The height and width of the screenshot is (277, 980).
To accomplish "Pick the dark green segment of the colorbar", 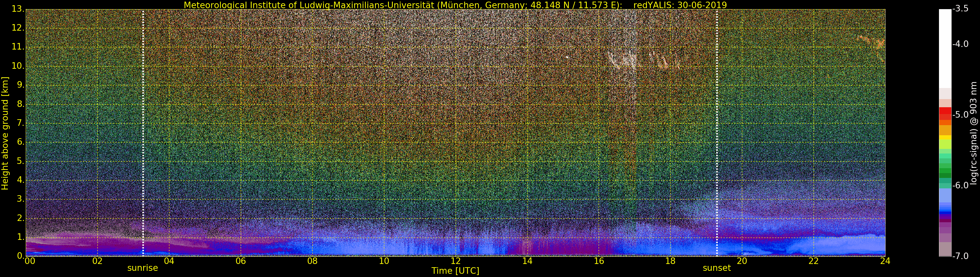I will 945,175.
